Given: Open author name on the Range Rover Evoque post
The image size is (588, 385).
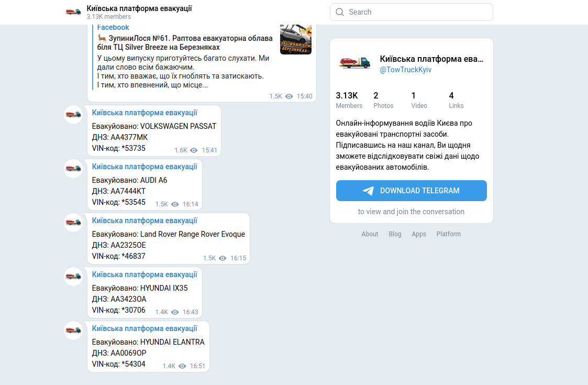Looking at the screenshot, I should [x=145, y=221].
